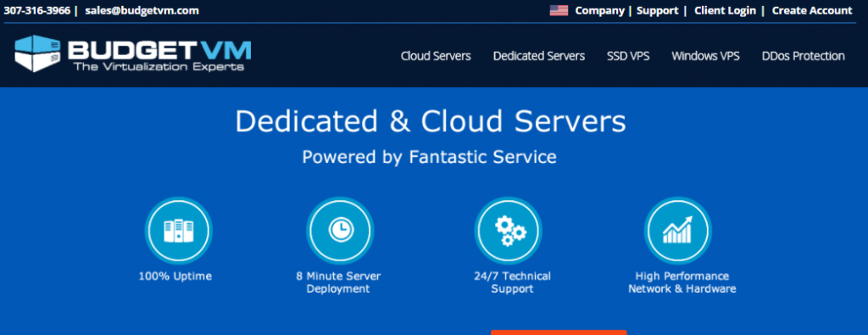
Task: Open the Company link
Action: [599, 10]
